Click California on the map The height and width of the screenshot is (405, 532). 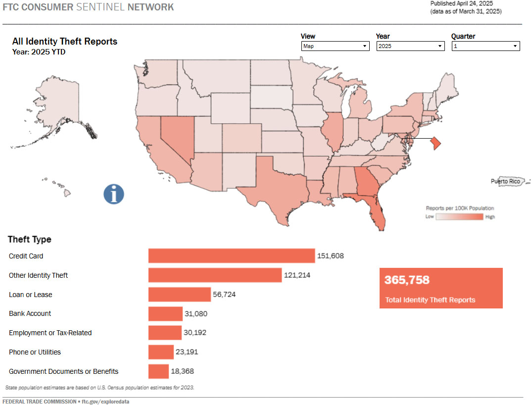pyautogui.click(x=158, y=153)
